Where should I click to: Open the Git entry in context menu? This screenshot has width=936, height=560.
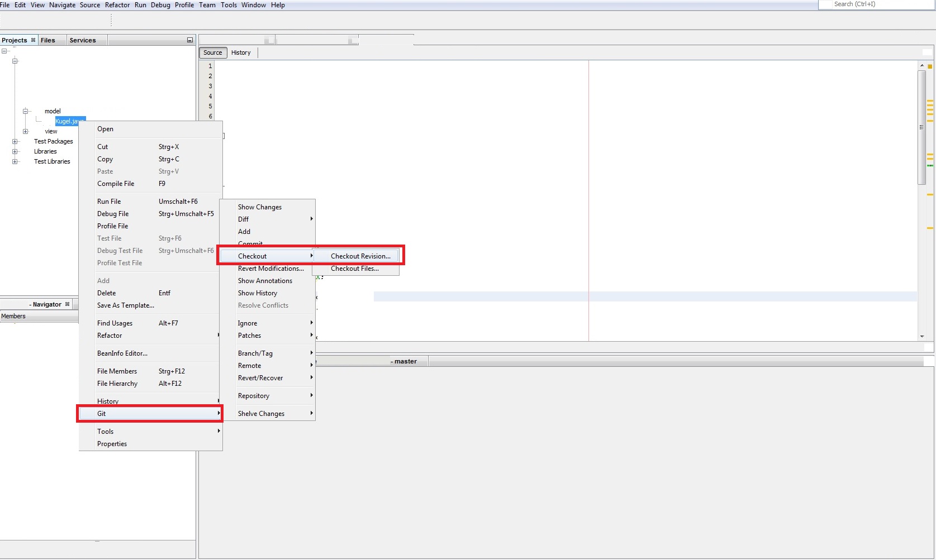150,414
